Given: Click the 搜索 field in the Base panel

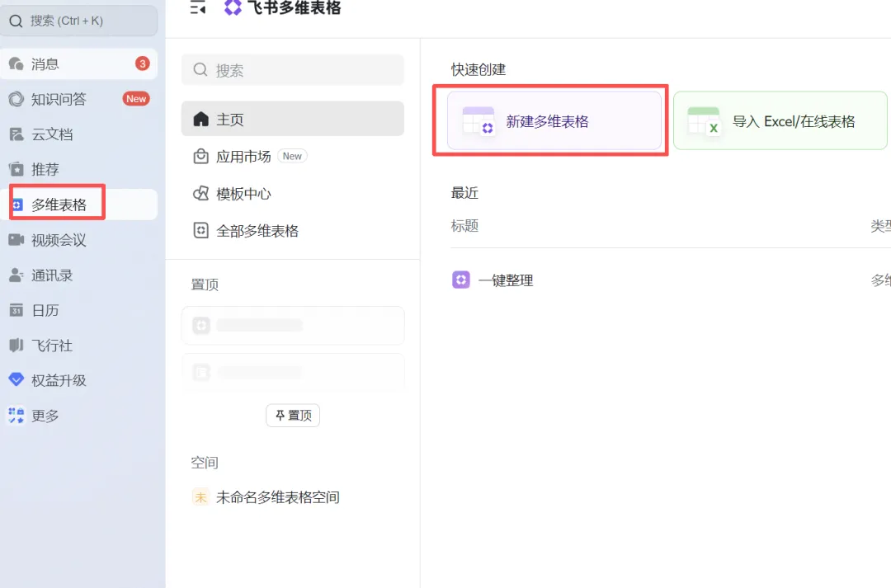Looking at the screenshot, I should click(x=293, y=70).
